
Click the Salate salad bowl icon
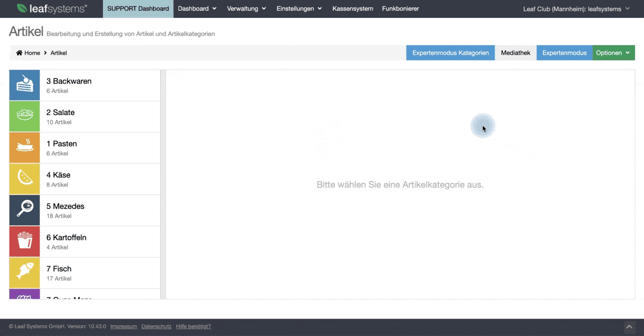24,116
